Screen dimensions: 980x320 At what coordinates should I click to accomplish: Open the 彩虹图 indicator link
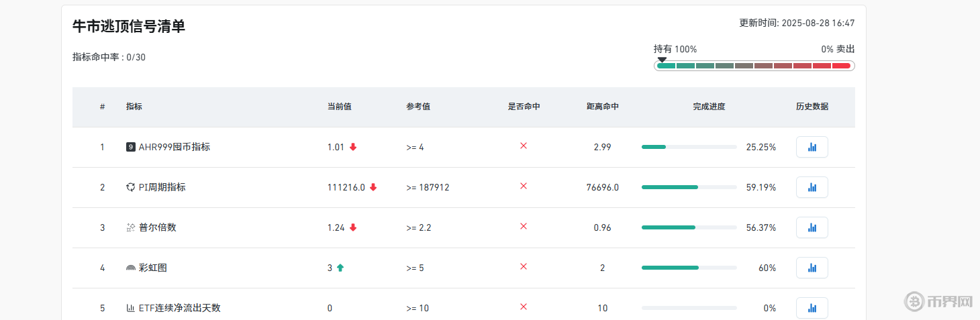tap(153, 268)
